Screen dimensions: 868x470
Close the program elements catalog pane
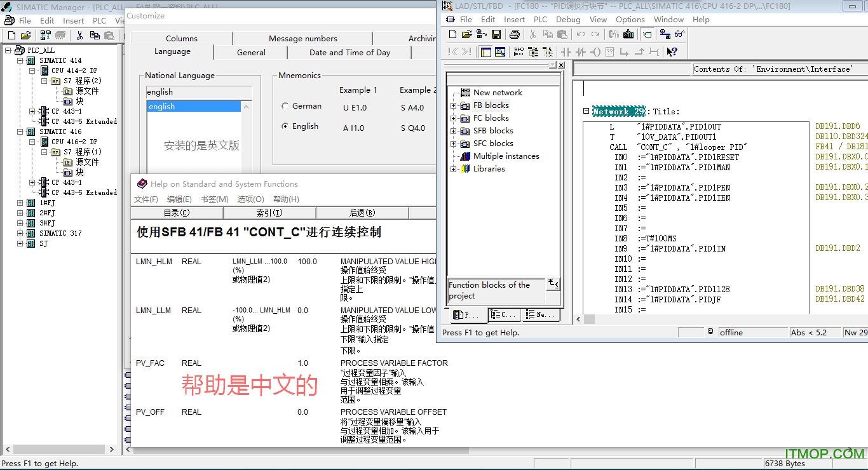pos(561,65)
